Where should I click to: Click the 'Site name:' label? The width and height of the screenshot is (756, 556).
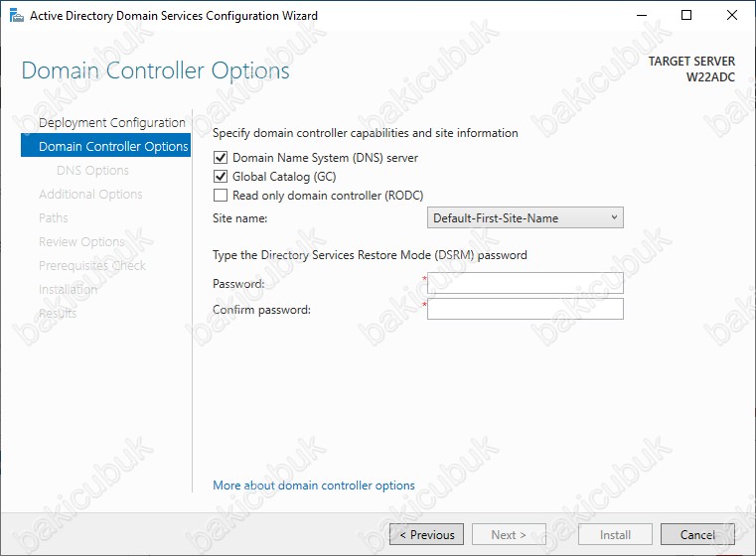pyautogui.click(x=240, y=218)
